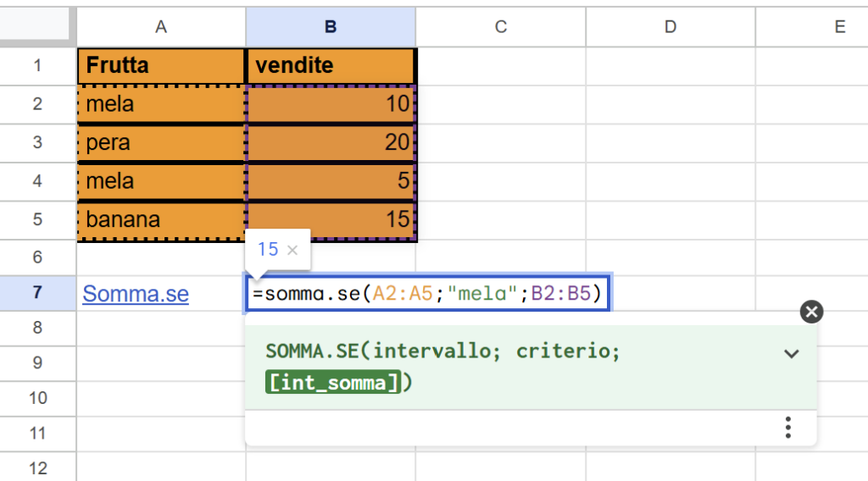Click the vendite header cell
Screen dimensions: 868x481
331,65
